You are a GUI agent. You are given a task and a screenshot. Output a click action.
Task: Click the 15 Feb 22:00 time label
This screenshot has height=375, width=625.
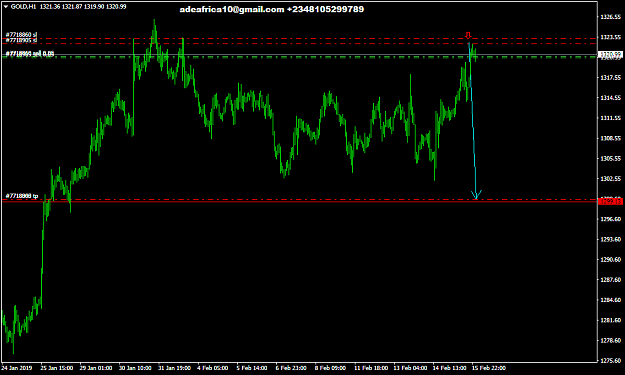click(x=489, y=368)
